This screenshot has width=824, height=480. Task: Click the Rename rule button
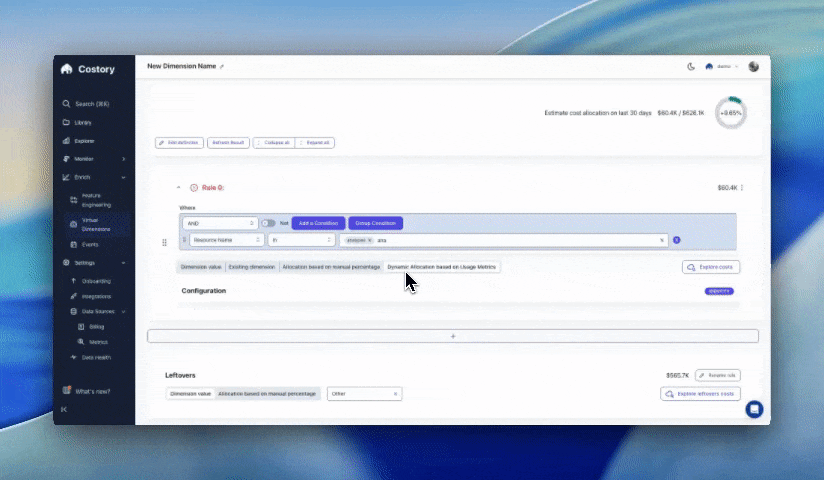(718, 375)
